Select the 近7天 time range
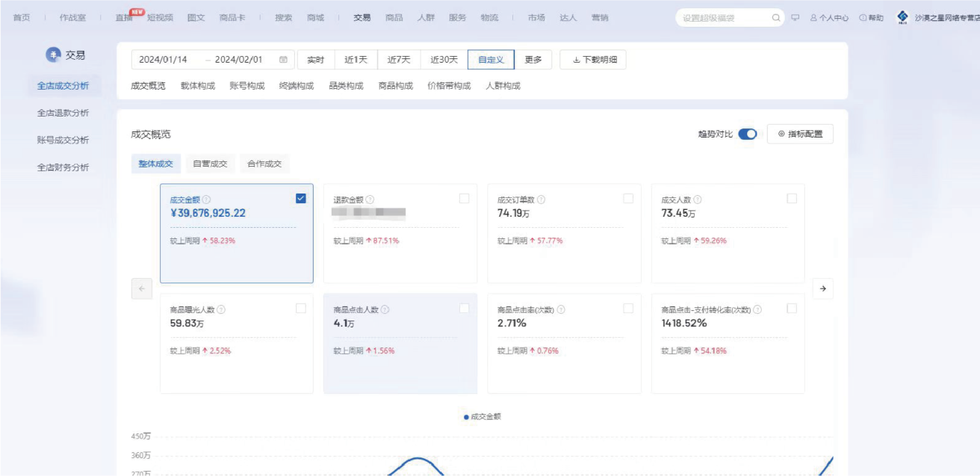The width and height of the screenshot is (980, 476). (399, 60)
